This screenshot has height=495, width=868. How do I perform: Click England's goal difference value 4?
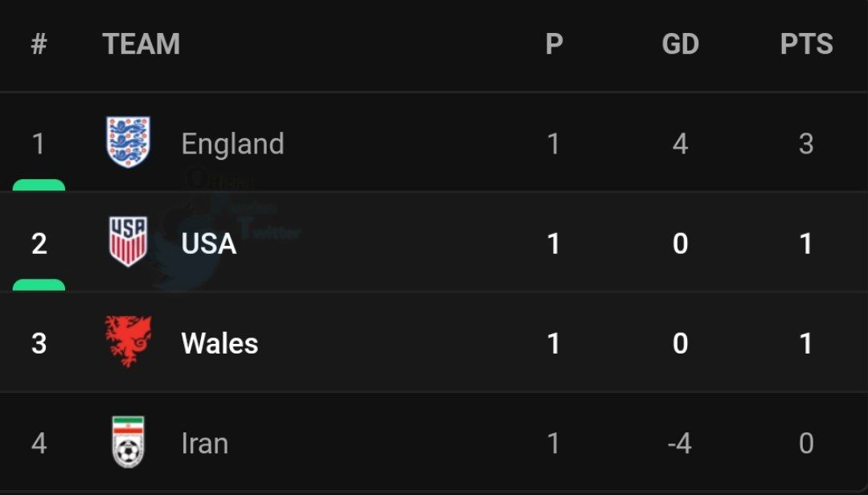pos(680,145)
